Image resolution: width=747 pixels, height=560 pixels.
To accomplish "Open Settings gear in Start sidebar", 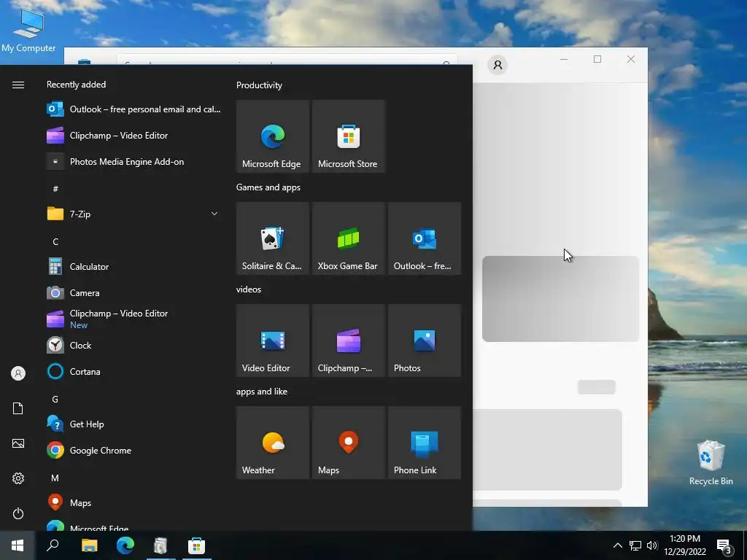I will [x=18, y=478].
